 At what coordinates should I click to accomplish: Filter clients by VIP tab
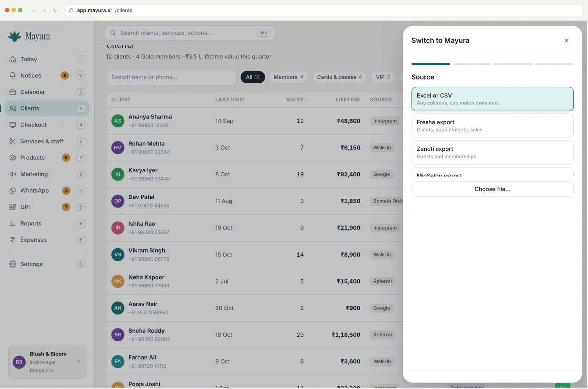(x=383, y=77)
